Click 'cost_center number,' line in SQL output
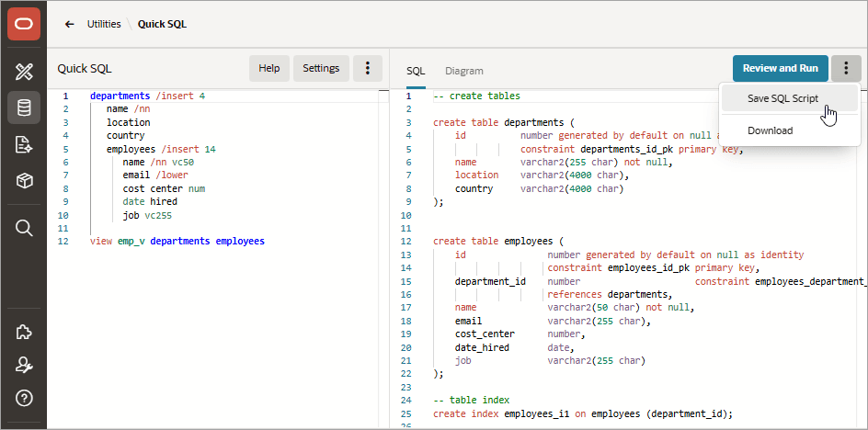 pyautogui.click(x=521, y=334)
